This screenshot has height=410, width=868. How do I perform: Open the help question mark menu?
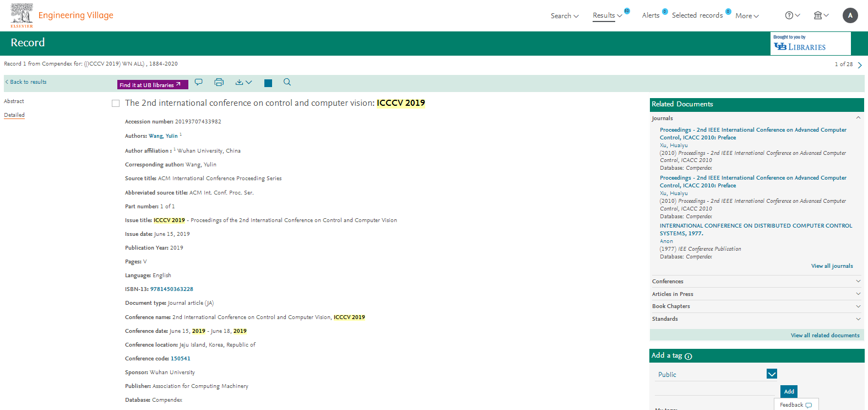(793, 15)
